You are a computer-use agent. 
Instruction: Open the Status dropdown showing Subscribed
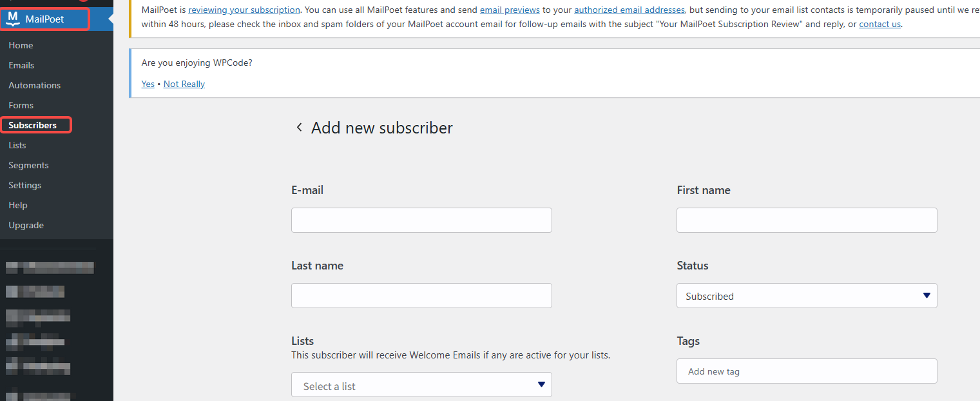[806, 295]
